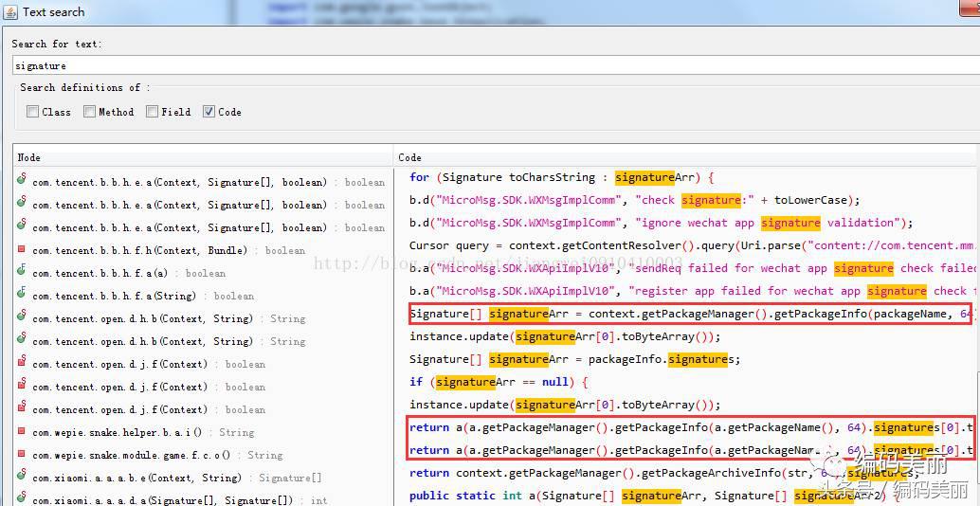The image size is (980, 506).
Task: Select "Signature[] signatureArr = context.getPackageManager()" line
Action: [x=693, y=314]
